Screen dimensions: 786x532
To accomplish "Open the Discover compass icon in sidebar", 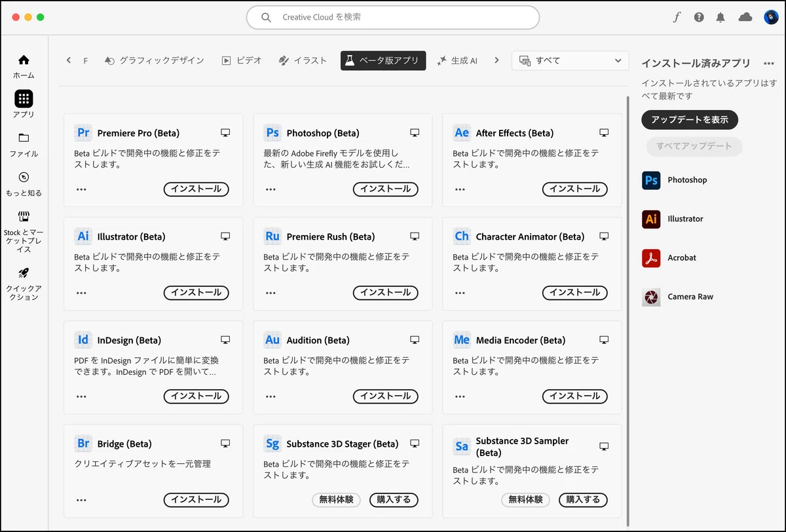I will click(24, 183).
